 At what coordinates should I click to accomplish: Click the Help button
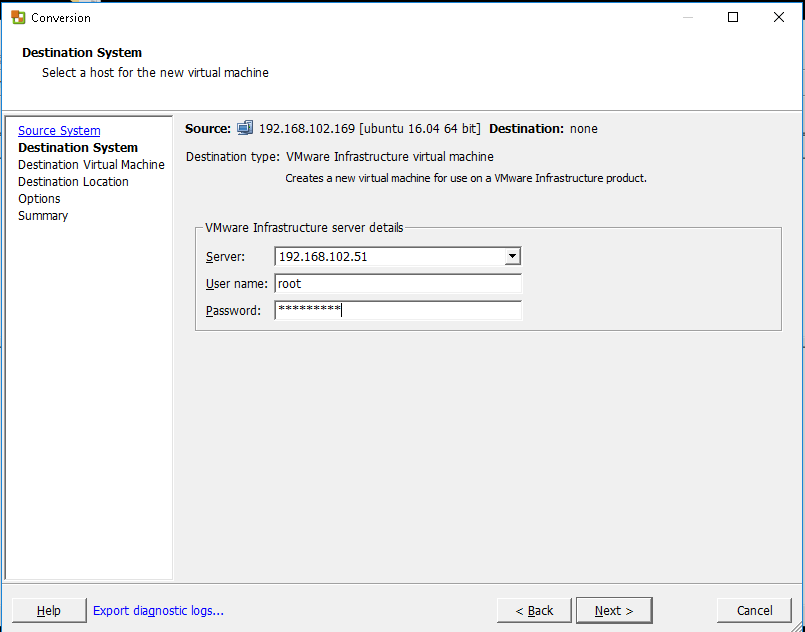click(x=49, y=610)
